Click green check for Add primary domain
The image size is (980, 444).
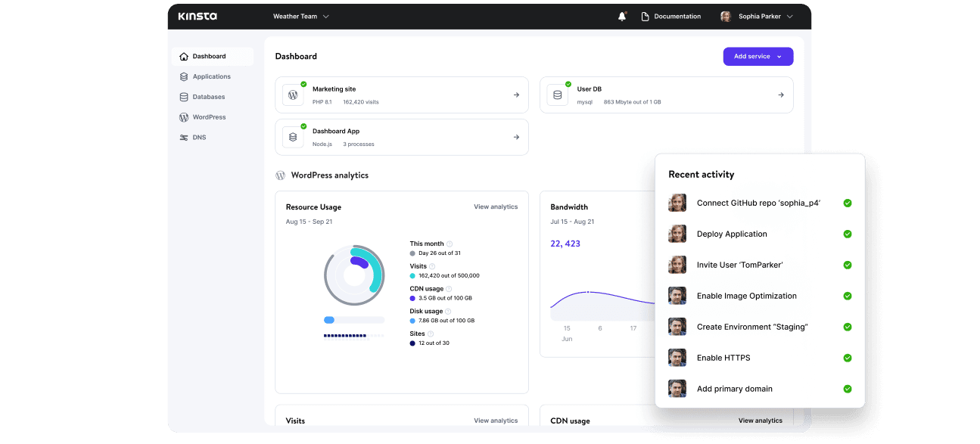coord(848,389)
